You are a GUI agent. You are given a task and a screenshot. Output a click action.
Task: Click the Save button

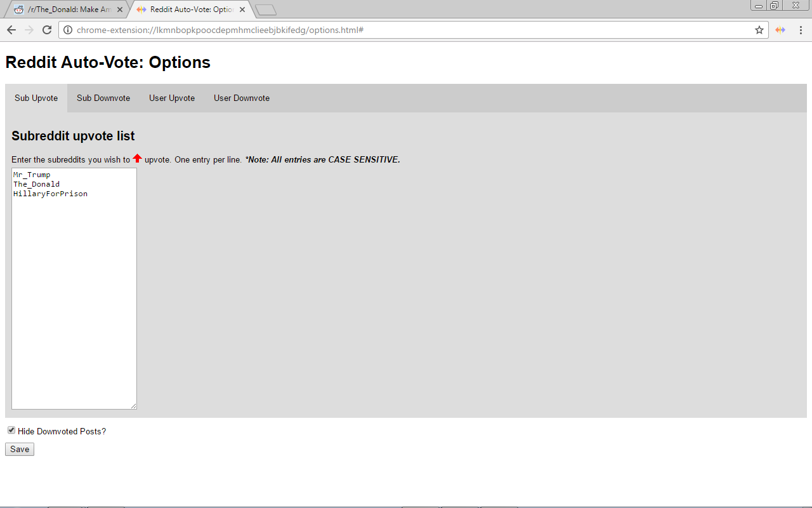(20, 449)
